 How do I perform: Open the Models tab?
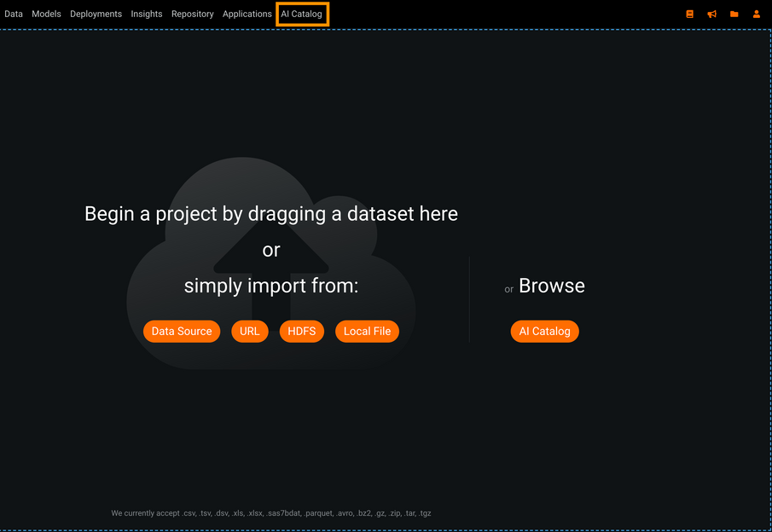click(46, 14)
